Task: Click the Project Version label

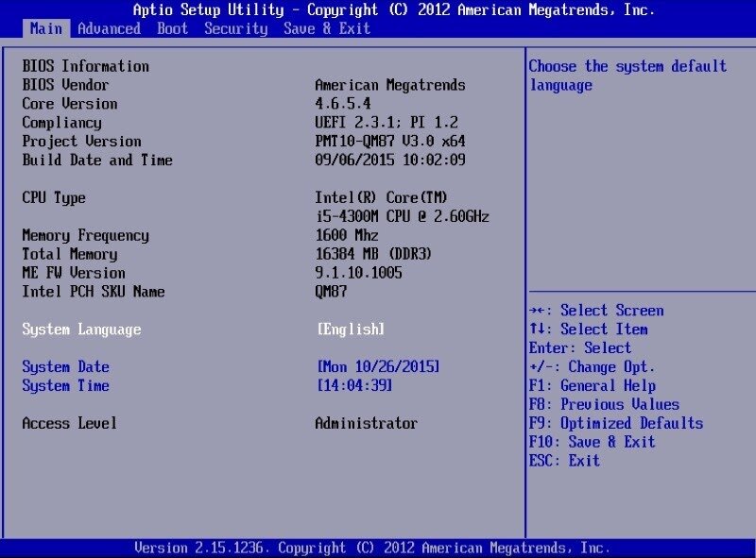Action: 81,142
